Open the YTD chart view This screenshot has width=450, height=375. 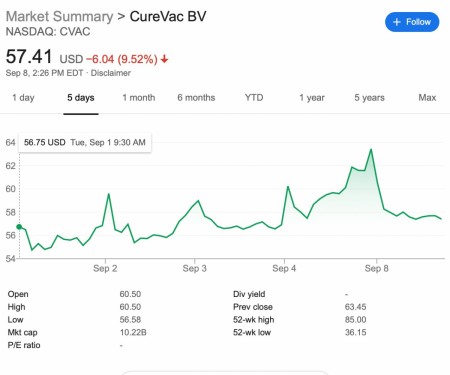tap(254, 98)
